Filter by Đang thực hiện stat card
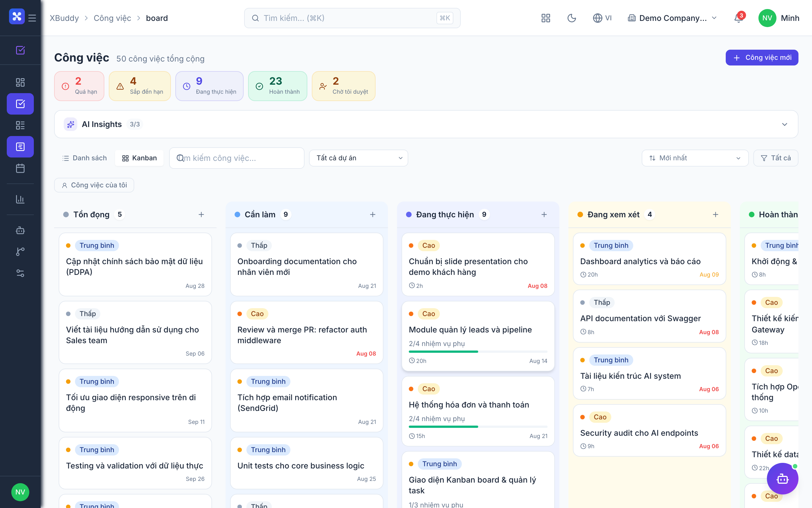The width and height of the screenshot is (812, 508). pyautogui.click(x=209, y=86)
